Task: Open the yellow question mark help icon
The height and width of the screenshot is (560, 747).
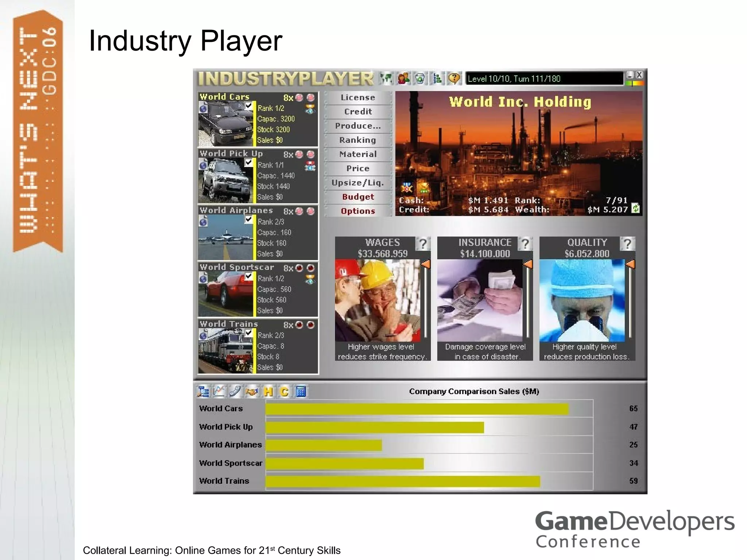Action: coord(454,78)
